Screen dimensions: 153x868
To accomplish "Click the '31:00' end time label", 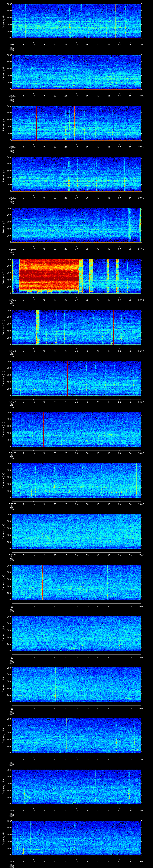I will coord(141,759).
